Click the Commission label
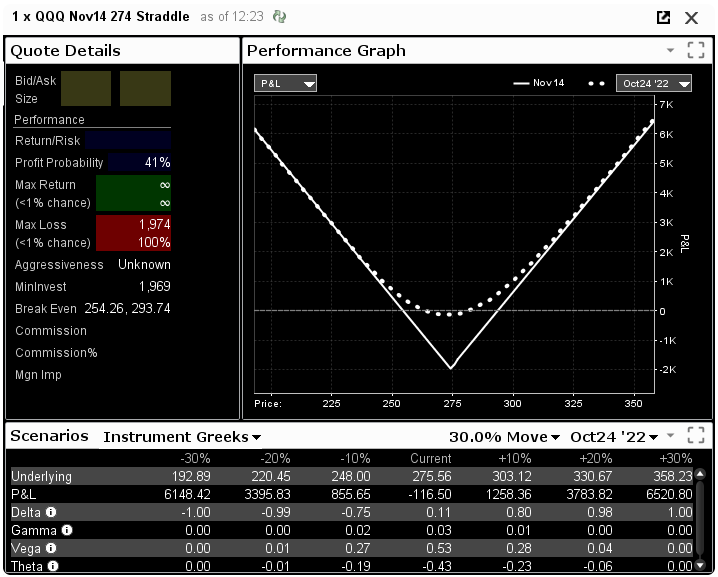Image resolution: width=718 pixels, height=577 pixels. pos(51,331)
